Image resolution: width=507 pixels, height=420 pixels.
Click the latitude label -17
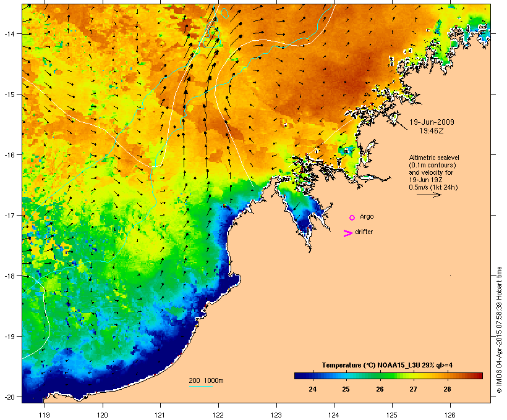tap(9, 216)
